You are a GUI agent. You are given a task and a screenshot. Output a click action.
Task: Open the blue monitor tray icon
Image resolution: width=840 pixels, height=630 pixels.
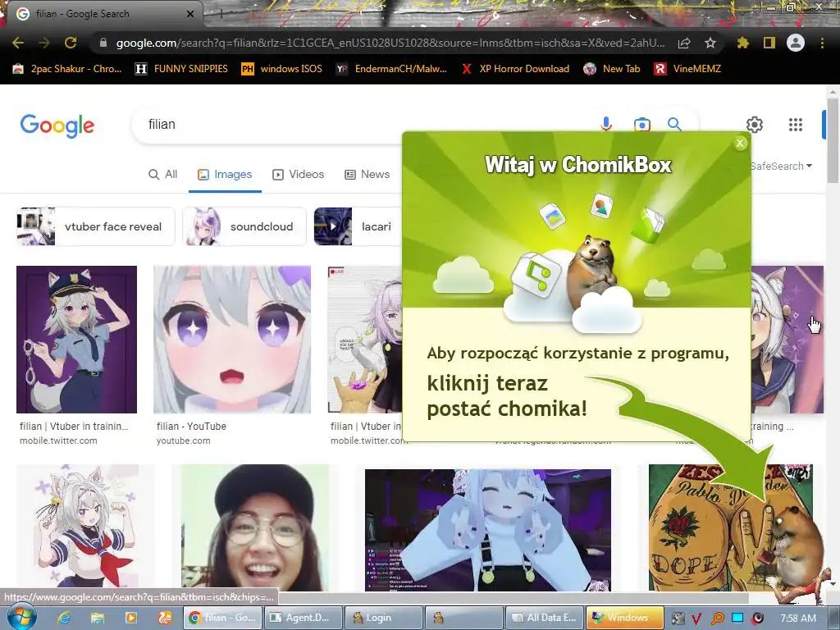pyautogui.click(x=737, y=618)
